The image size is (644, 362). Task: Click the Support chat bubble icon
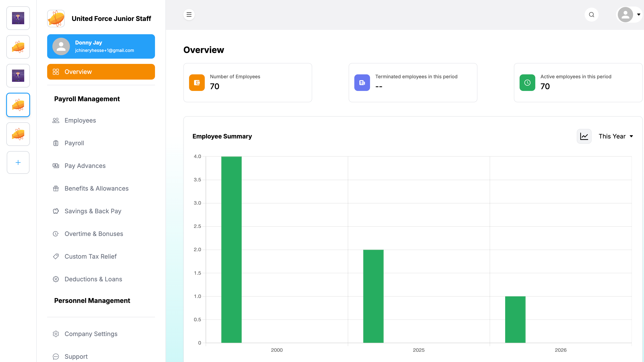click(x=56, y=357)
